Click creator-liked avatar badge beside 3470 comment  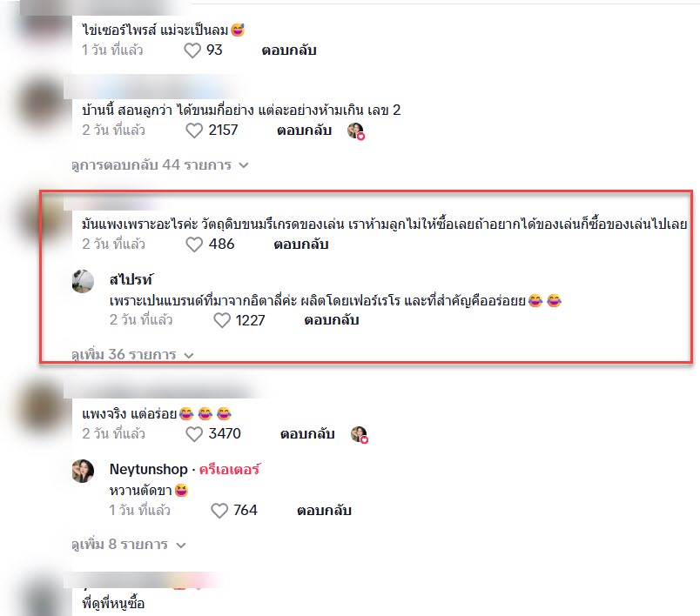click(x=360, y=434)
